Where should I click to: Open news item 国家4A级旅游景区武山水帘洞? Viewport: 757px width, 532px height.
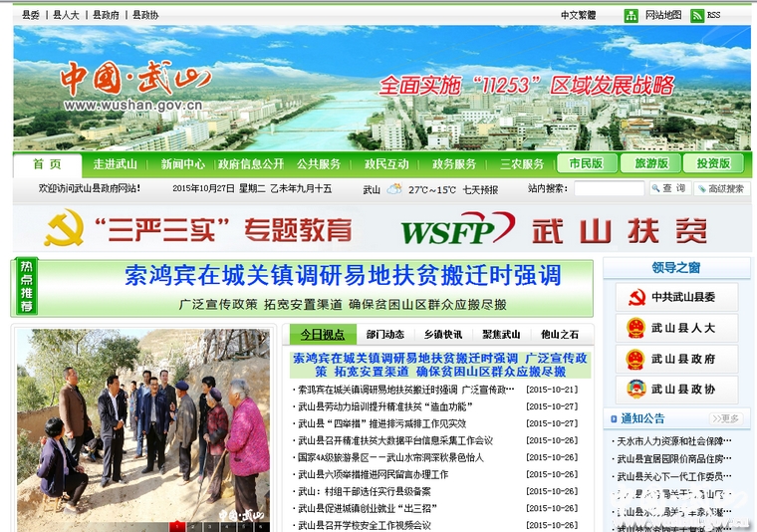(390, 457)
